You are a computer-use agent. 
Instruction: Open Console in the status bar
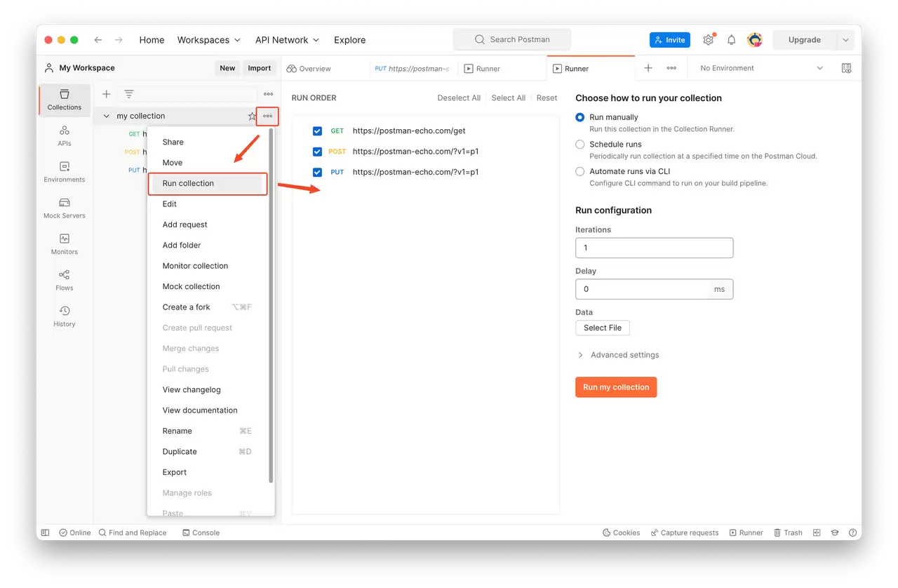tap(201, 533)
